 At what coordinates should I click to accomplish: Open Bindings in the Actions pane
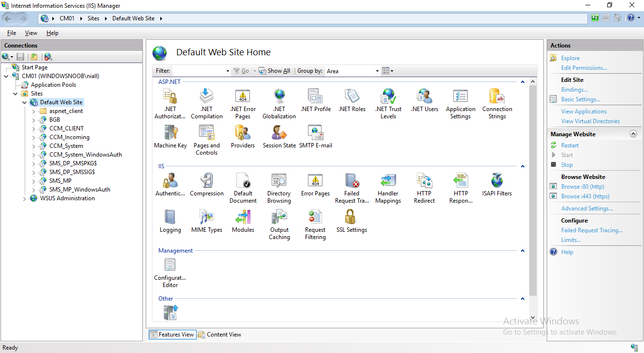(x=574, y=90)
